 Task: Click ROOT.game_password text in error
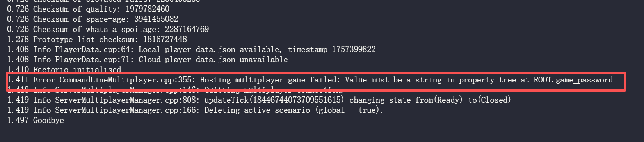click(x=573, y=80)
